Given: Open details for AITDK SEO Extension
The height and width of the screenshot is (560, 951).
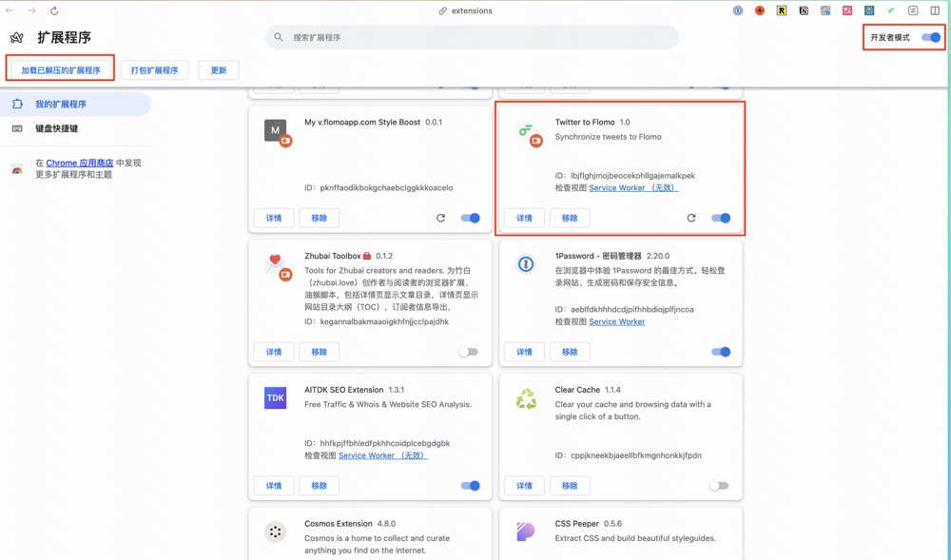Looking at the screenshot, I should click(x=274, y=486).
